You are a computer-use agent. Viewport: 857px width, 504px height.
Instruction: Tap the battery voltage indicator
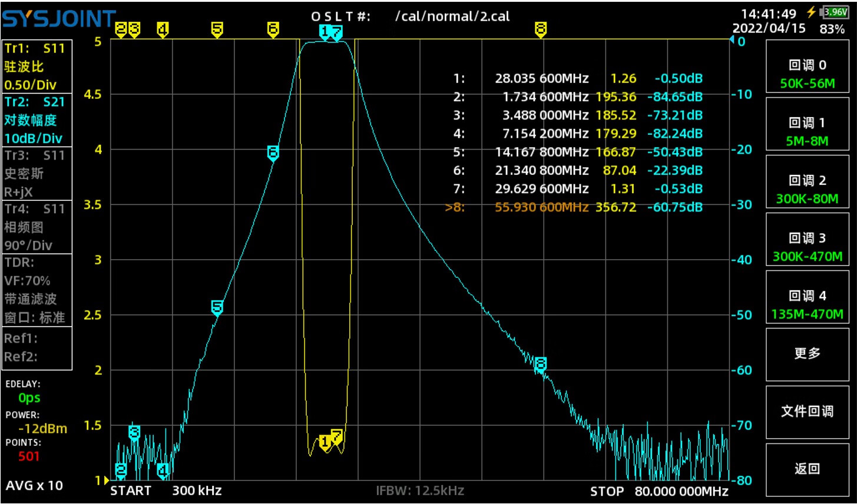click(835, 12)
